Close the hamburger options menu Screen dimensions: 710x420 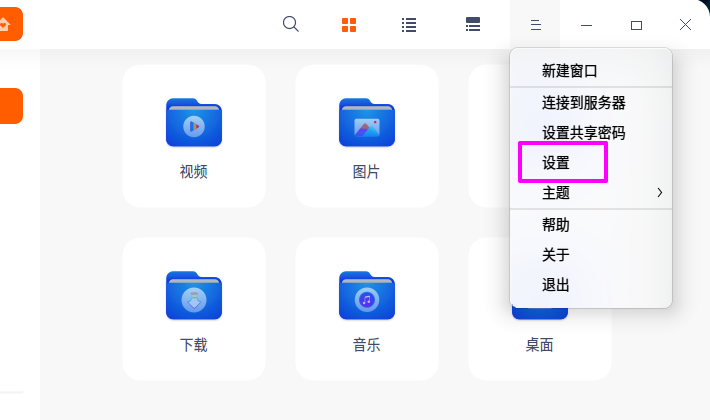click(536, 25)
